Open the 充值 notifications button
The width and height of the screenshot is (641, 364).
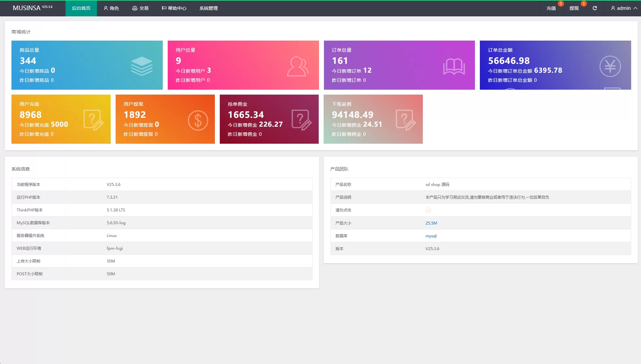tap(551, 8)
